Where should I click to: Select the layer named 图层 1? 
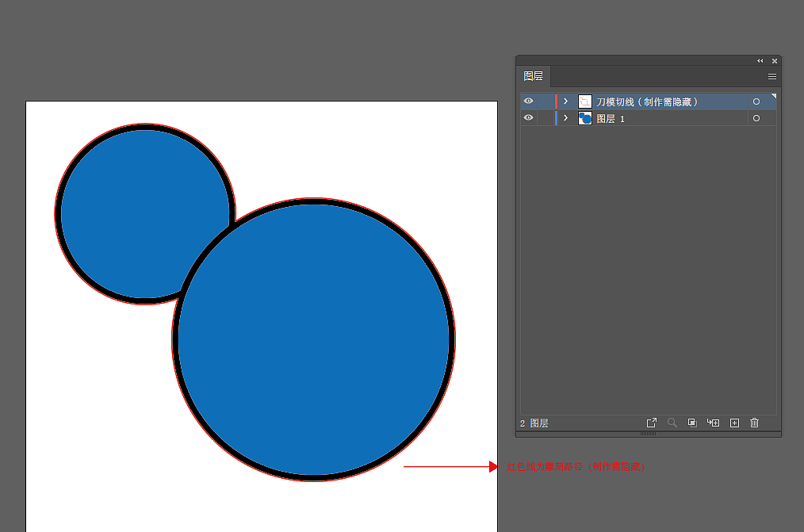[611, 119]
